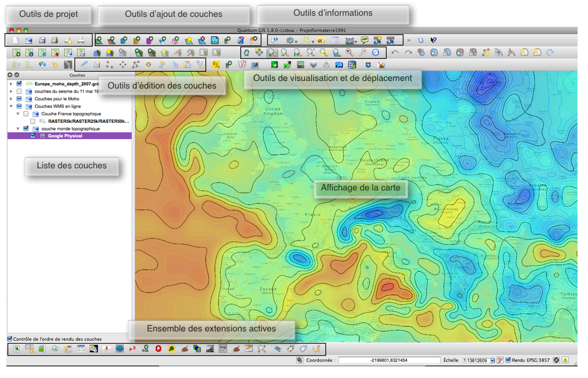Select the Google Physical layer
The image size is (588, 378).
coord(65,136)
